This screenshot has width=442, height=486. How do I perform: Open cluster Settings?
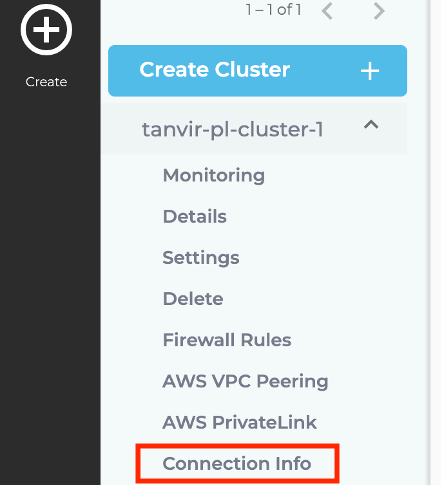coord(201,258)
